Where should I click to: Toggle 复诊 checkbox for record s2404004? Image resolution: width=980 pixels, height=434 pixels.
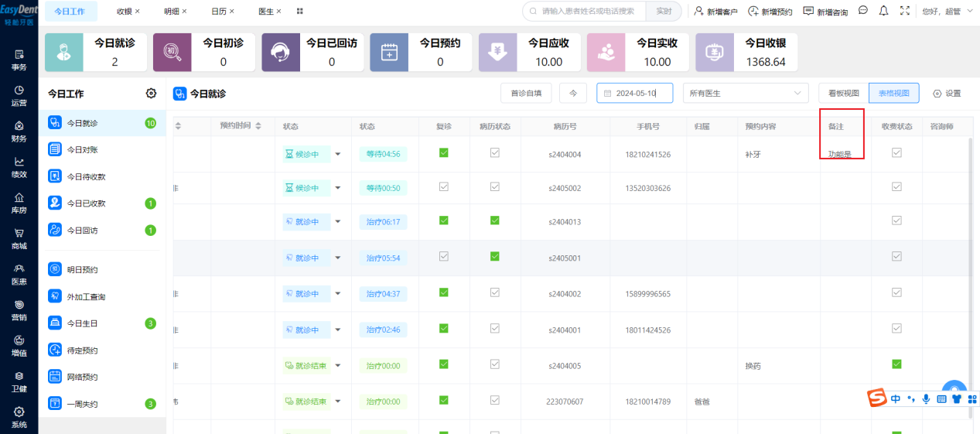click(x=444, y=153)
